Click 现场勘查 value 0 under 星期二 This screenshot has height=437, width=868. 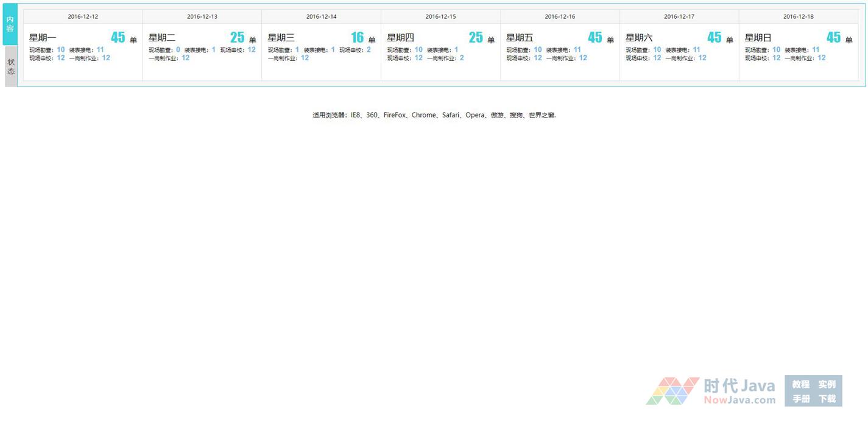(x=178, y=50)
